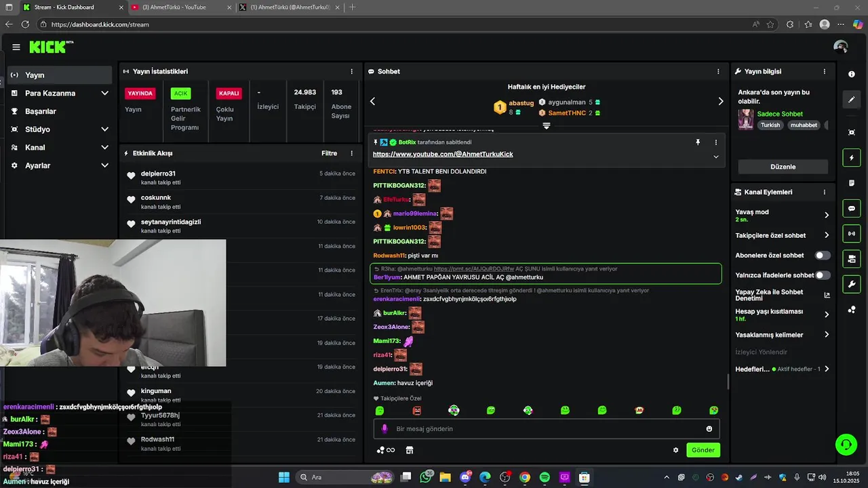Click the wrench icon in right rail
This screenshot has height=488, width=868.
pyautogui.click(x=852, y=284)
